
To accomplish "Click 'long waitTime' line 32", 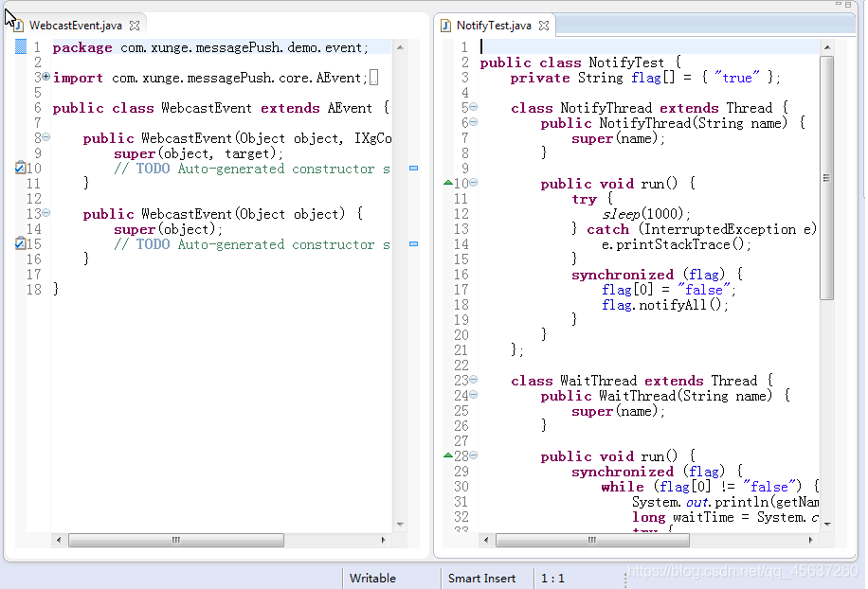I will tap(725, 517).
